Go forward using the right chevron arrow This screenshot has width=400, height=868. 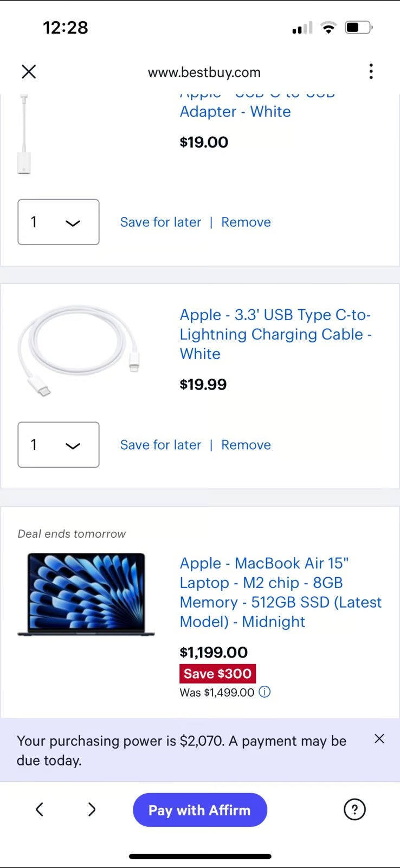[x=91, y=809]
